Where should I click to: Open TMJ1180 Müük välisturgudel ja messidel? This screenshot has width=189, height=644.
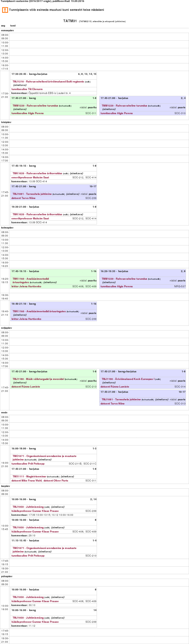click(x=38, y=379)
